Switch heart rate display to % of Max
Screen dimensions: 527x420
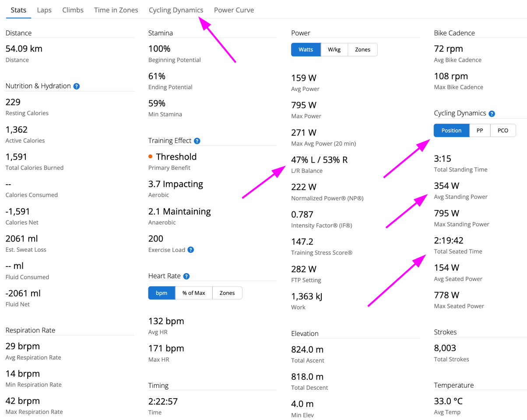click(193, 293)
